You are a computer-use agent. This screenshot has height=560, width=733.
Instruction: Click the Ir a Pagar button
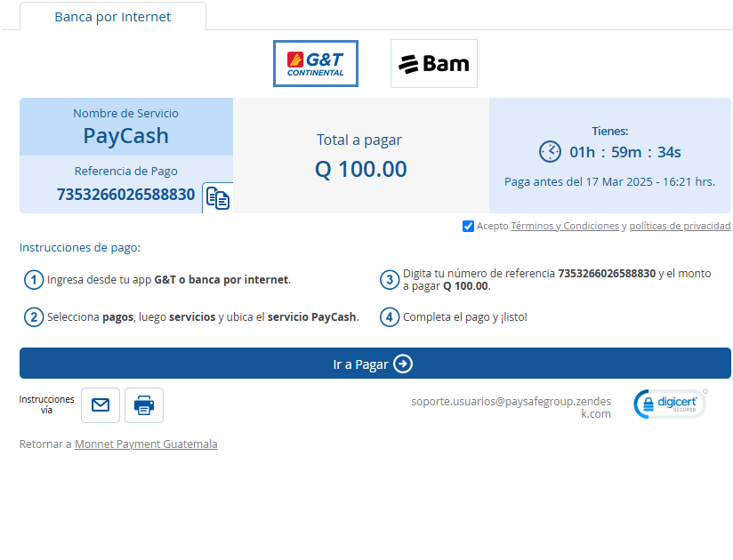(x=375, y=364)
